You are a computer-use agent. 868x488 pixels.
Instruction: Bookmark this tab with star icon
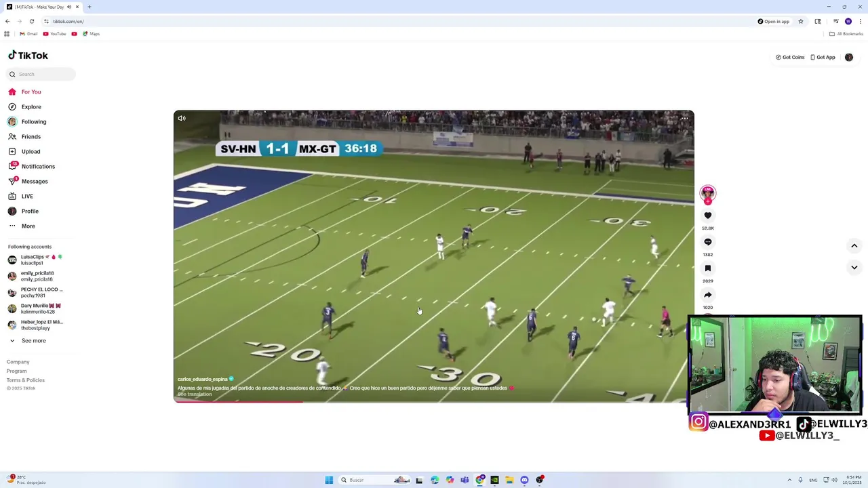[801, 21]
